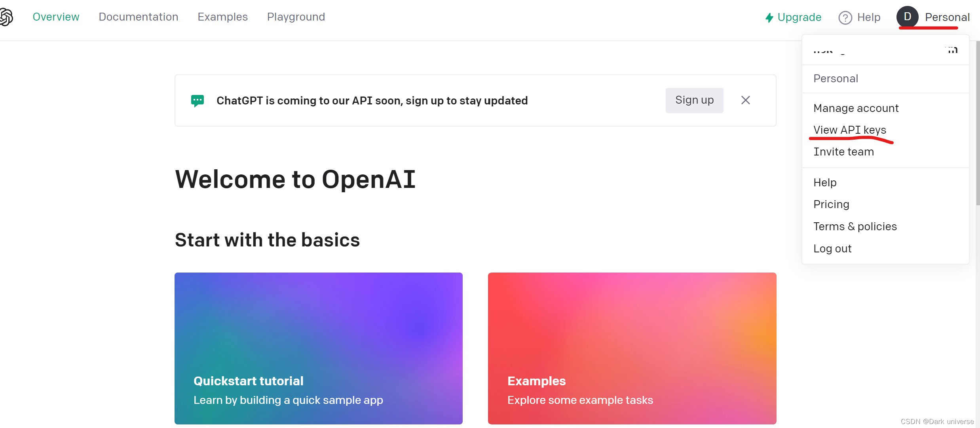The height and width of the screenshot is (428, 980).
Task: Click the Help question mark icon
Action: click(845, 17)
